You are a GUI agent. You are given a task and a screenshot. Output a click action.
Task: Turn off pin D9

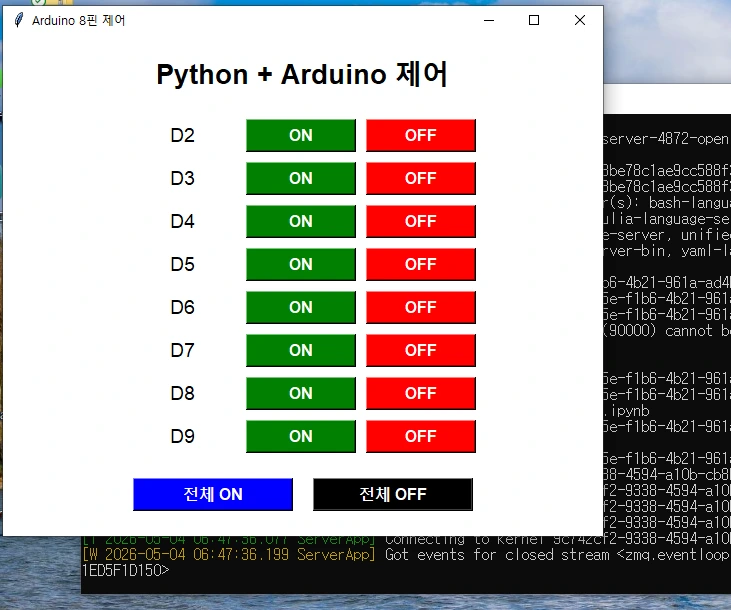421,437
